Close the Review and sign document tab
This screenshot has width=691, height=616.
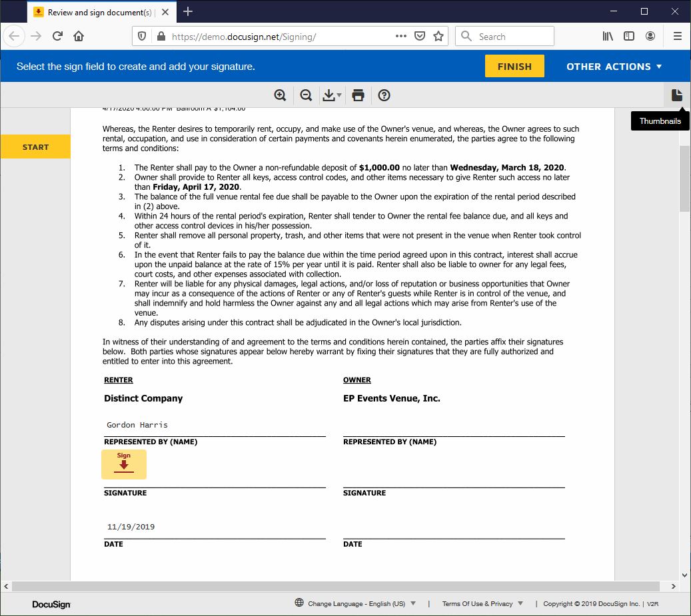click(x=165, y=13)
